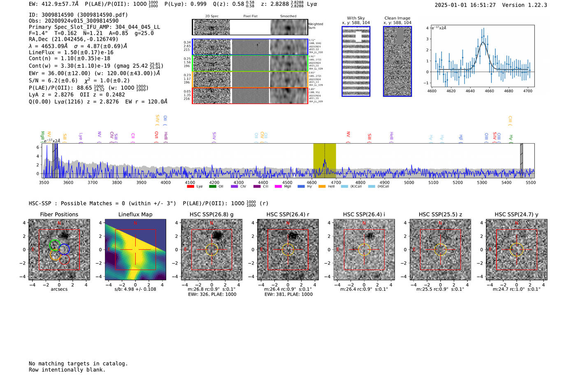Click 's/b: 4.98 +/- 0.108' under Lineflux Map

pyautogui.click(x=135, y=289)
